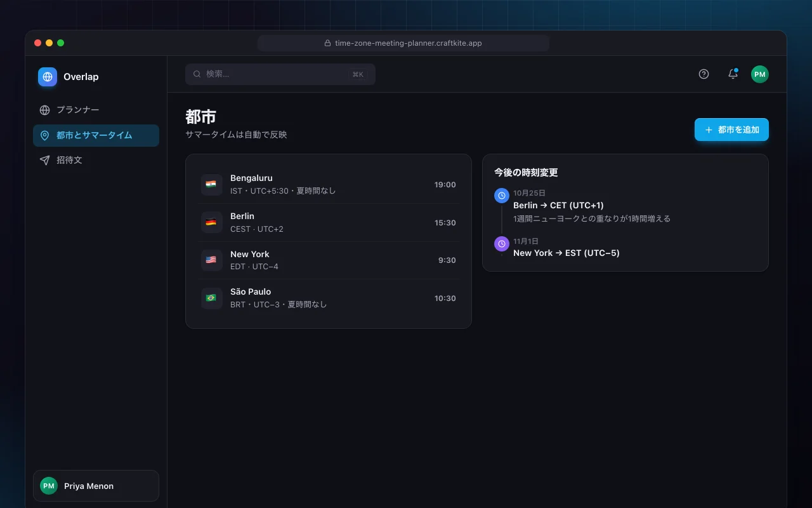Image resolution: width=812 pixels, height=508 pixels.
Task: Click the 都市を追加 button
Action: click(x=731, y=130)
